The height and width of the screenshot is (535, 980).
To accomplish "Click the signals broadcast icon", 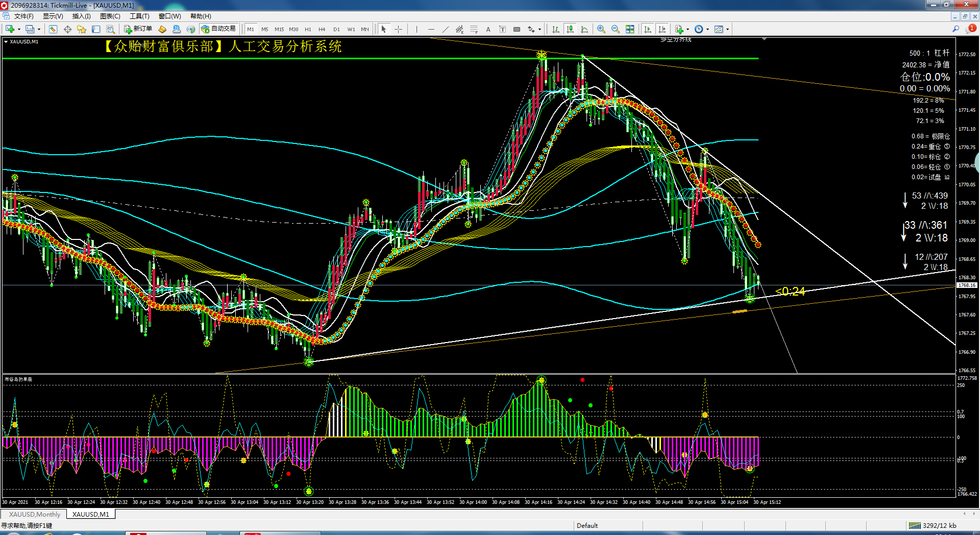I will point(191,29).
